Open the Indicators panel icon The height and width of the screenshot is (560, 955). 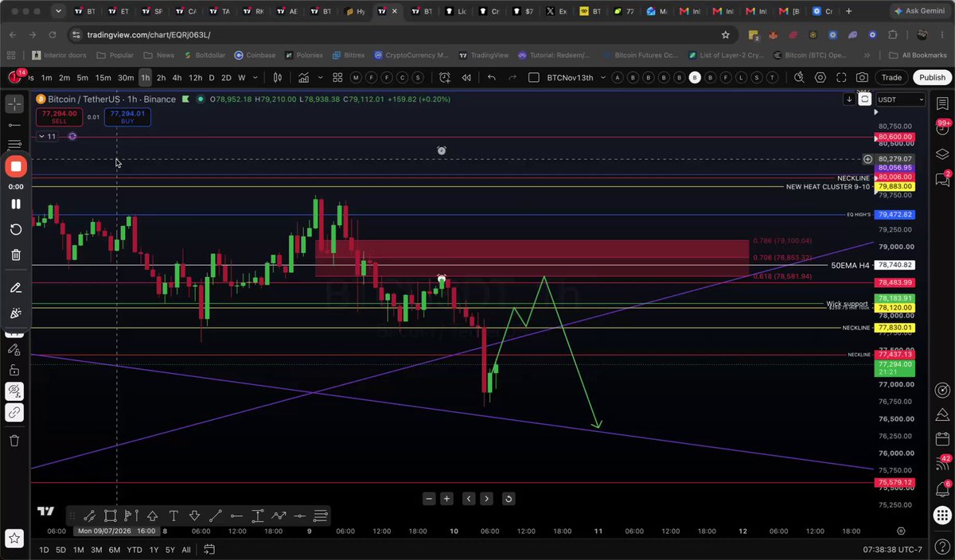tap(304, 77)
